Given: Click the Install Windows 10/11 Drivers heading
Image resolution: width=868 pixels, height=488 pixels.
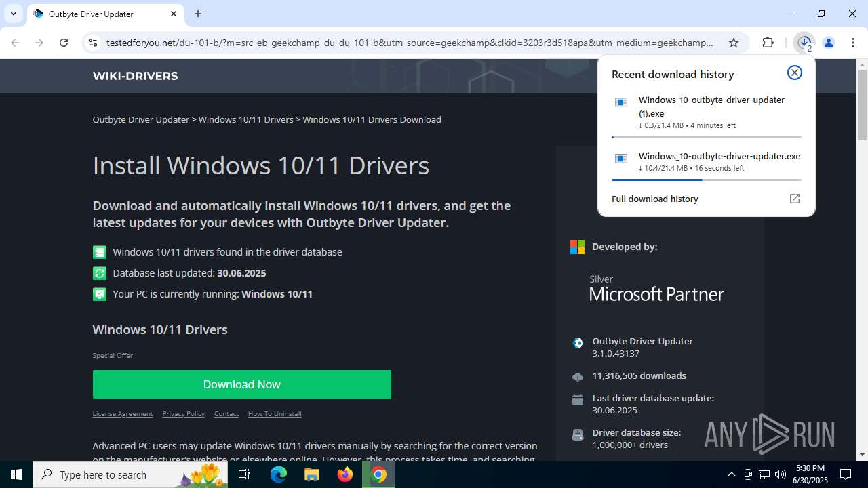Looking at the screenshot, I should tap(261, 165).
